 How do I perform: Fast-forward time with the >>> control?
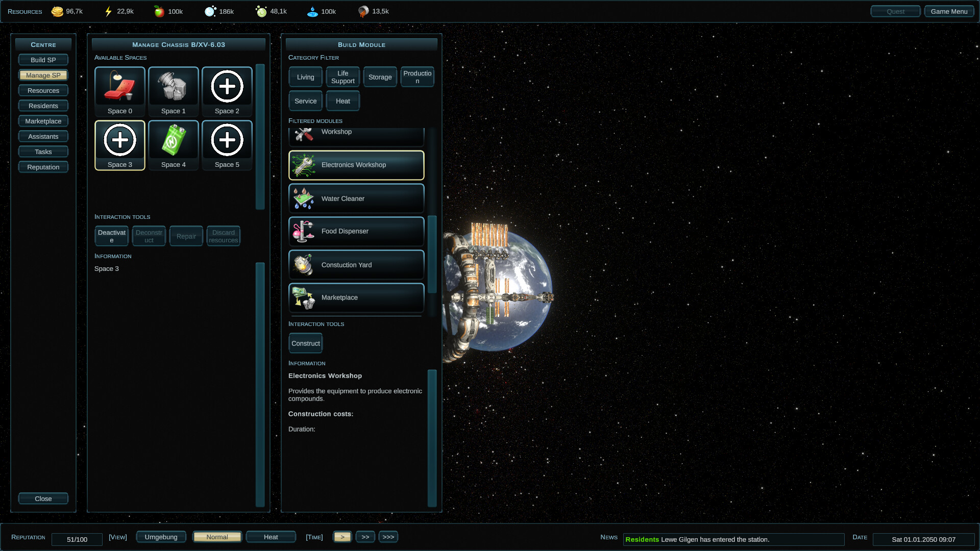pos(388,536)
